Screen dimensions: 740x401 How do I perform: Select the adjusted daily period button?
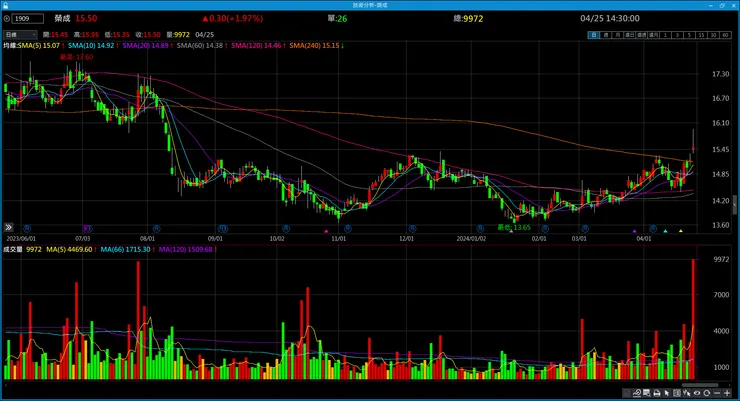pos(630,35)
